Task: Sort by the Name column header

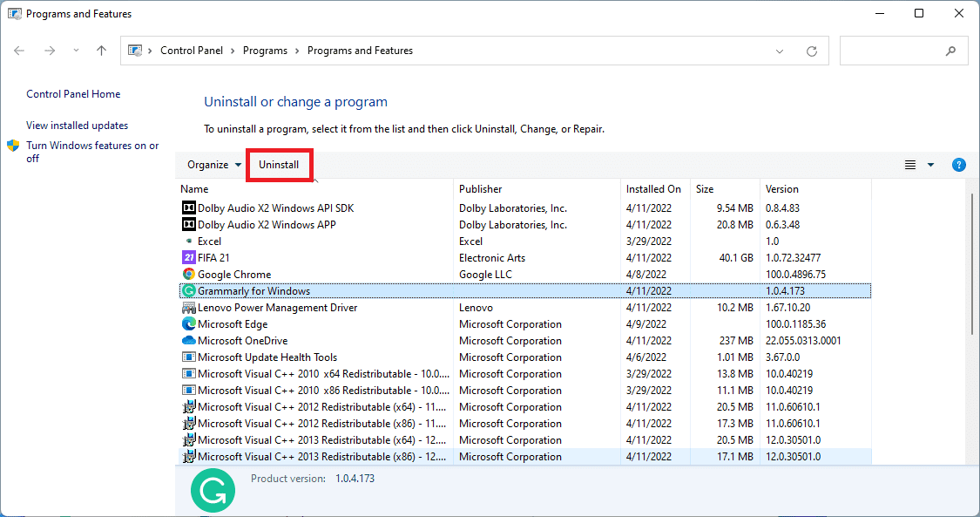Action: pyautogui.click(x=314, y=189)
